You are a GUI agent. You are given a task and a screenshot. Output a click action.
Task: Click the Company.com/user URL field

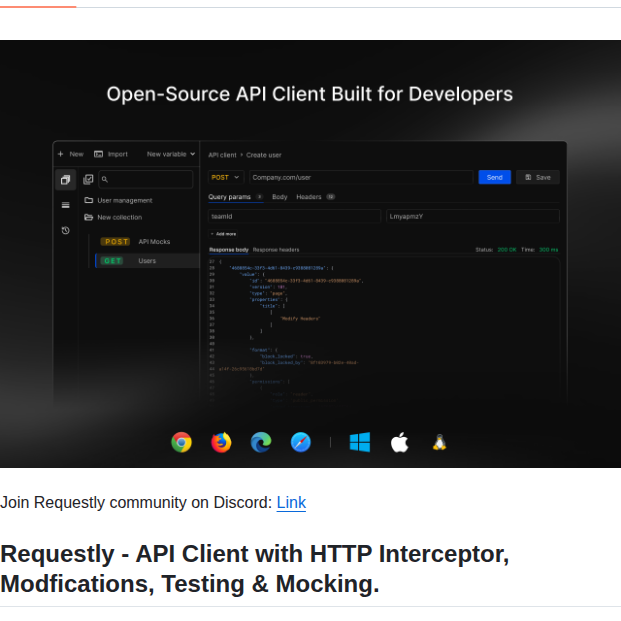click(359, 177)
